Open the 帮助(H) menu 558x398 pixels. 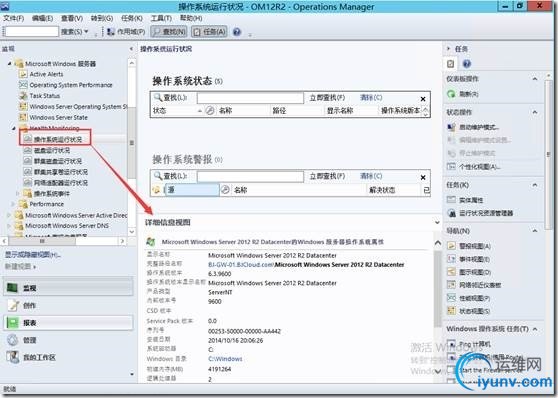click(191, 18)
